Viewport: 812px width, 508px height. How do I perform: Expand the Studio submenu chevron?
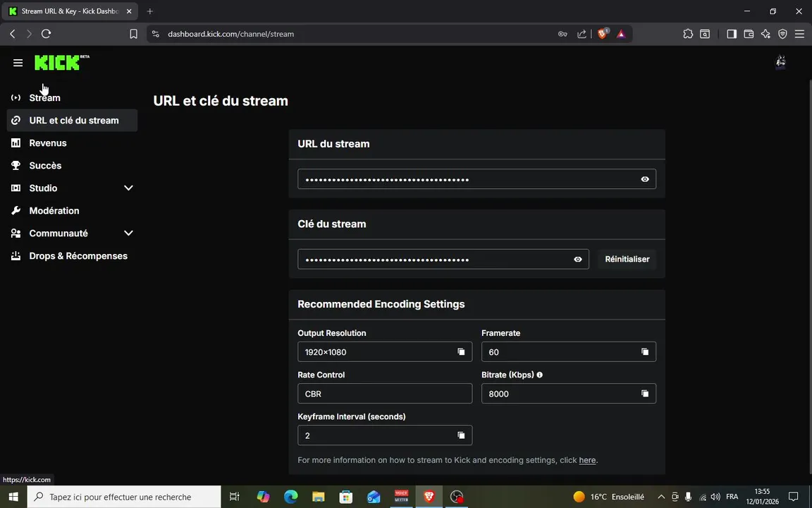(128, 188)
